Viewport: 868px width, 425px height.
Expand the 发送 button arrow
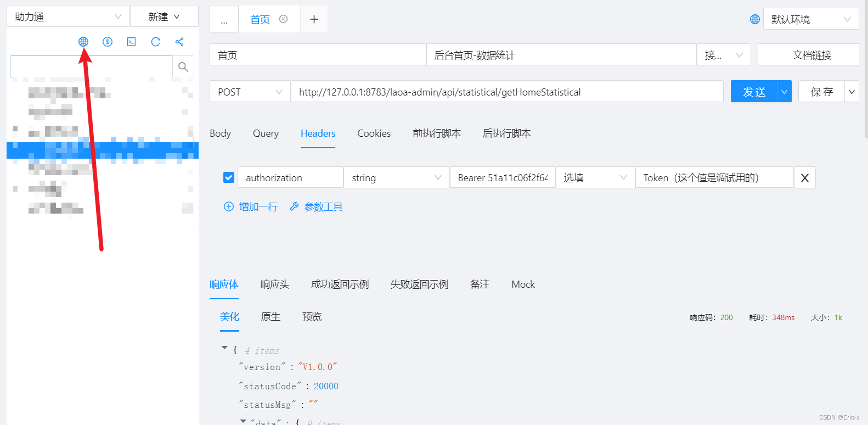click(x=785, y=92)
